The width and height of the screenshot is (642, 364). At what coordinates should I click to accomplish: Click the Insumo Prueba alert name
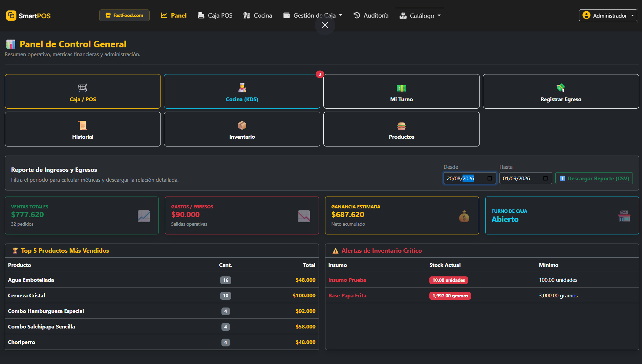click(347, 280)
